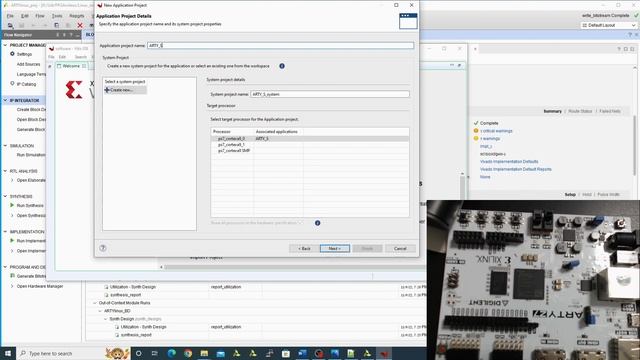The width and height of the screenshot is (640, 360).
Task: Click Add Sources in Project Manager
Action: coord(28,64)
